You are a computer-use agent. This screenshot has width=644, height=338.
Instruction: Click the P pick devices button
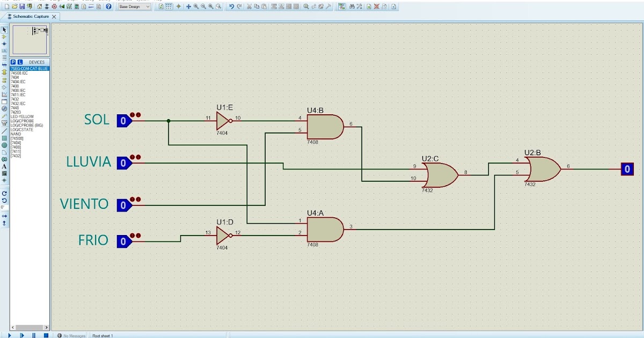point(13,62)
